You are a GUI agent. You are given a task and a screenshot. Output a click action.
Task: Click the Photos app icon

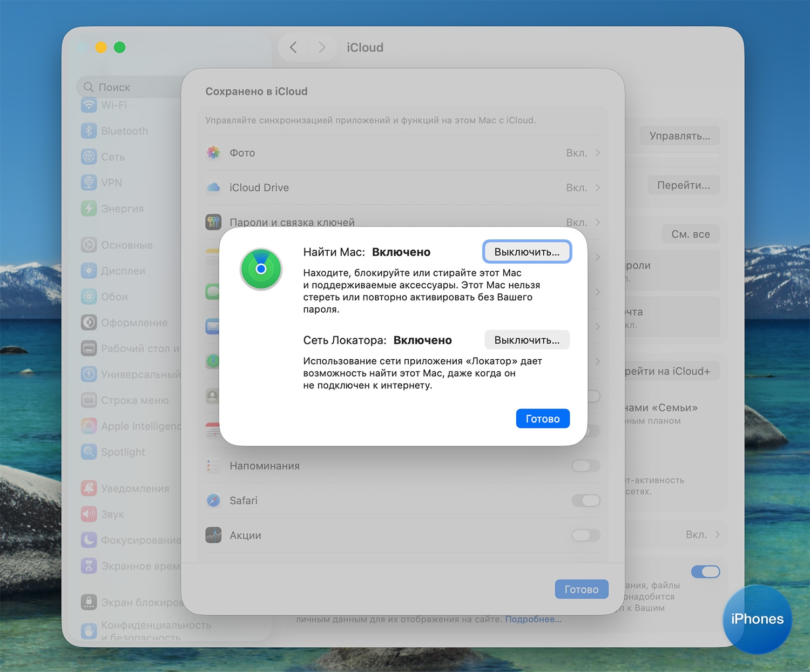click(214, 153)
